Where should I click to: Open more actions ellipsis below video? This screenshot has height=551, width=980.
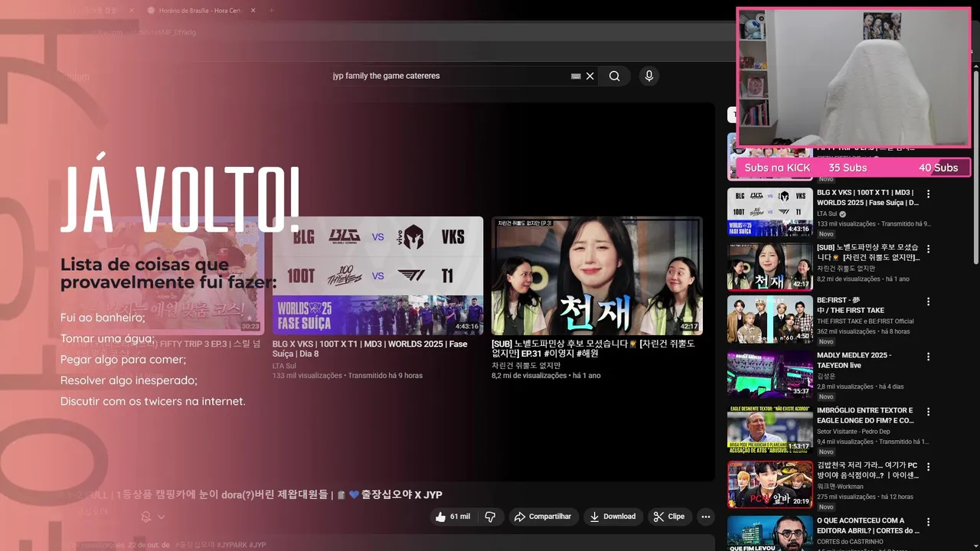click(706, 517)
